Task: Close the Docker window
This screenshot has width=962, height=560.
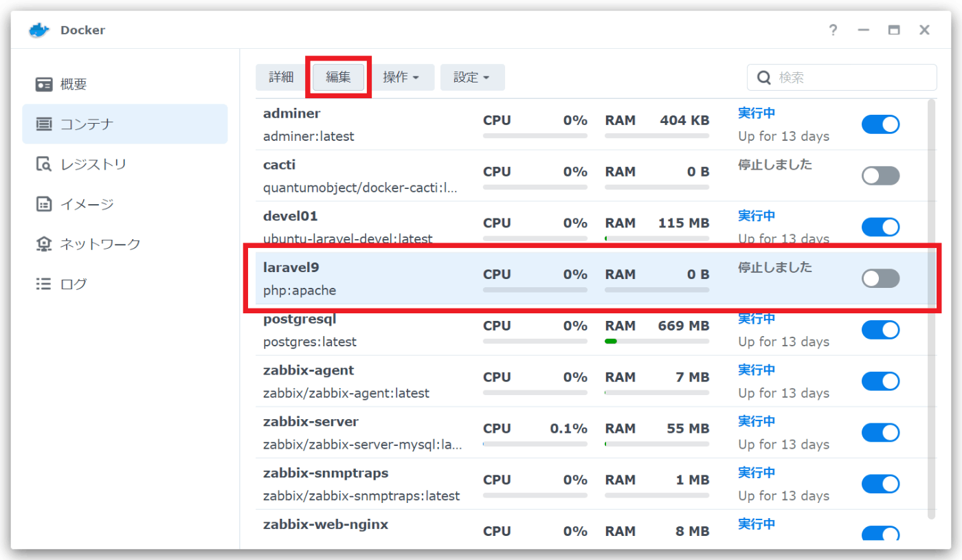Action: click(x=924, y=30)
